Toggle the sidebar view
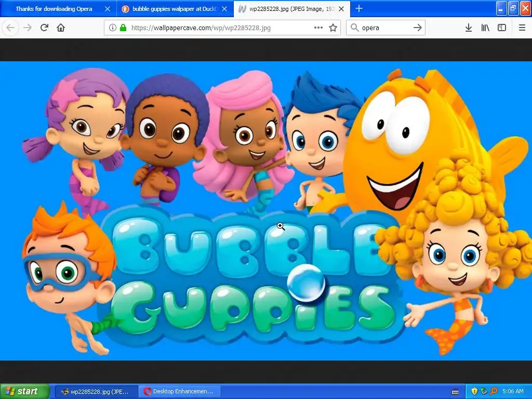This screenshot has width=532, height=399. coord(502,28)
